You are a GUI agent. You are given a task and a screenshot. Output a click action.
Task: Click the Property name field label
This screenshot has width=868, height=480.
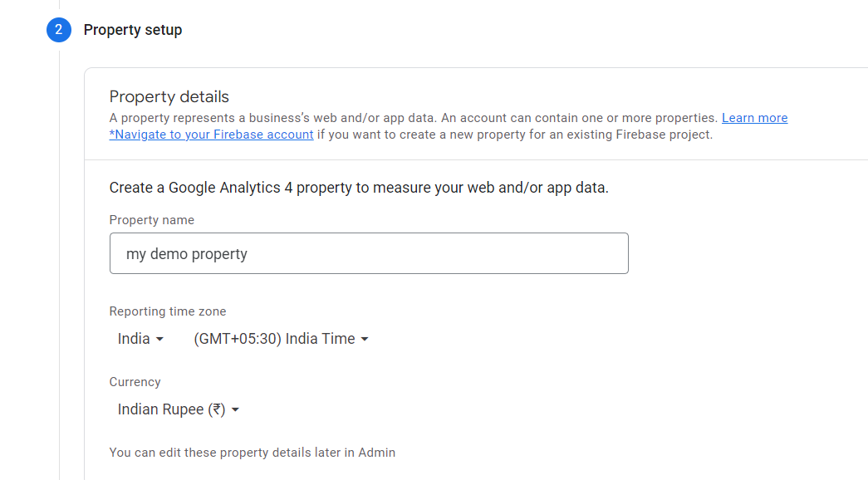coord(152,220)
